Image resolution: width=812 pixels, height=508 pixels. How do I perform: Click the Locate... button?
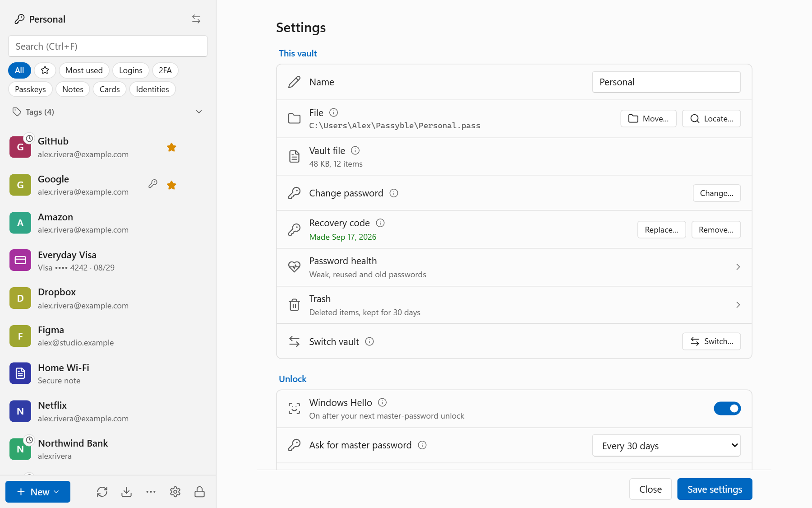pyautogui.click(x=711, y=119)
